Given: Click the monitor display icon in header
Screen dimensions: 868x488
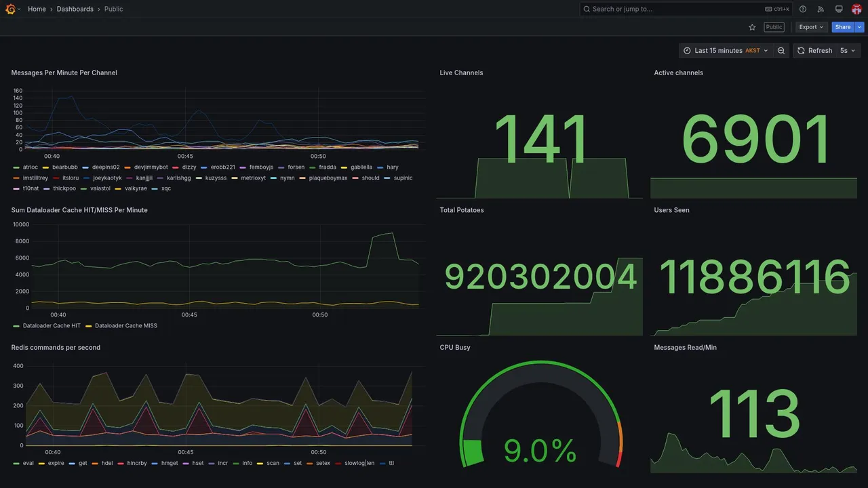Looking at the screenshot, I should coord(839,9).
